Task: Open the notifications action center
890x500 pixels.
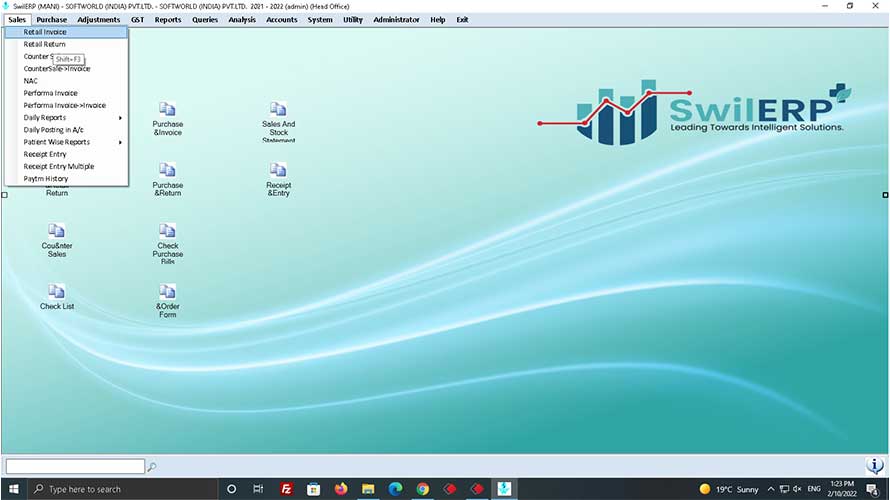Action: point(872,489)
